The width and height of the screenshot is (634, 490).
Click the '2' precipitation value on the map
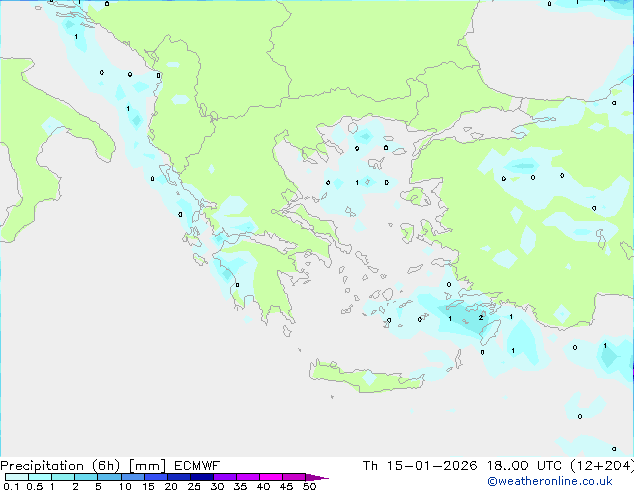coord(481,318)
